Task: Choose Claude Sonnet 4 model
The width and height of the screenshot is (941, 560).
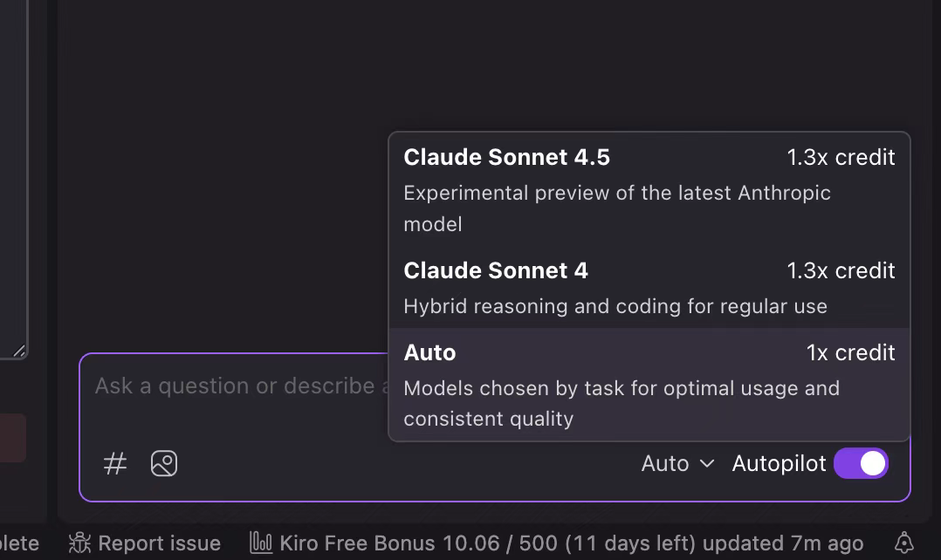Action: [649, 287]
